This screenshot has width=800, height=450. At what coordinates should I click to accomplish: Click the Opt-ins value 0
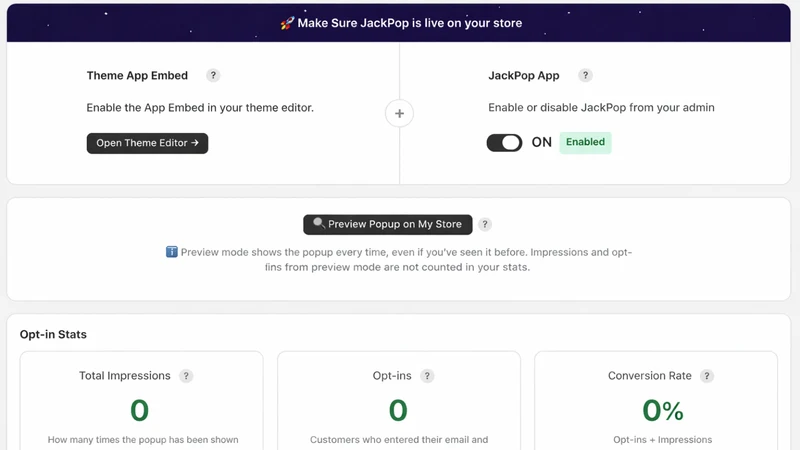coord(398,410)
